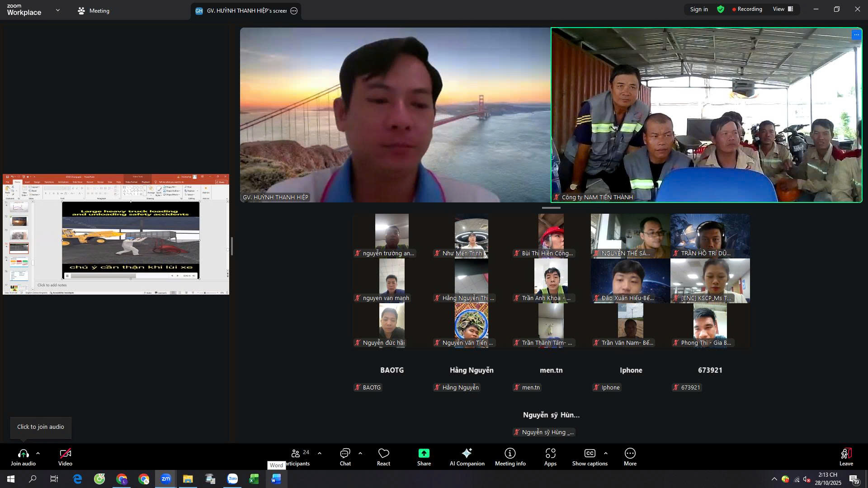Toggle Video on

pyautogui.click(x=65, y=454)
